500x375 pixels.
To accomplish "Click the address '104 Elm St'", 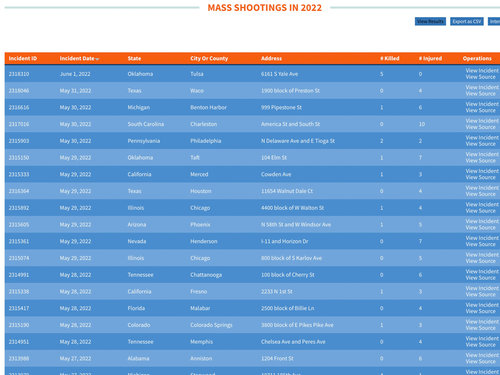I will (x=274, y=158).
